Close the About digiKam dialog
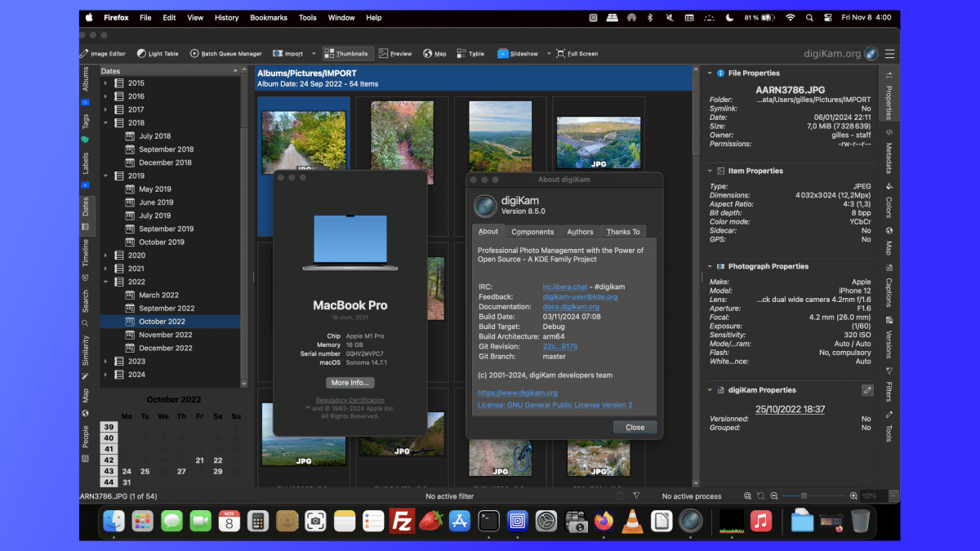This screenshot has width=980, height=551. point(635,427)
